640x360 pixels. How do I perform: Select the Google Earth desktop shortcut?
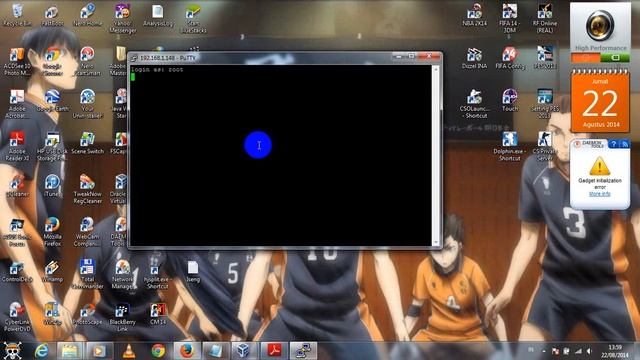point(52,101)
